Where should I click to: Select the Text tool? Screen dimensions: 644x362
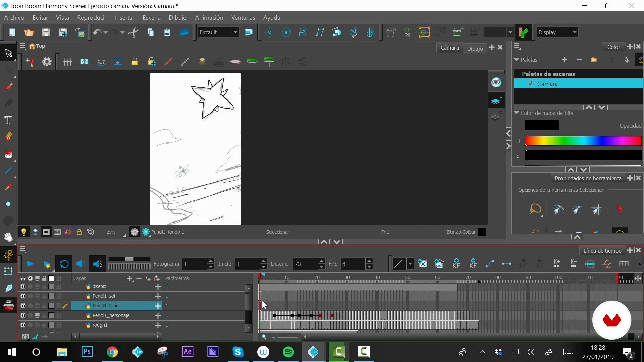click(x=8, y=120)
